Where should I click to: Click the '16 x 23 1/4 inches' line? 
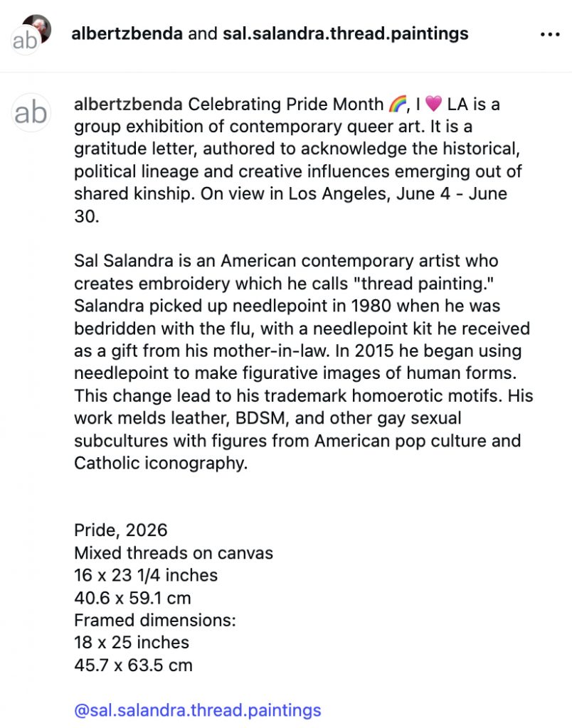point(146,575)
